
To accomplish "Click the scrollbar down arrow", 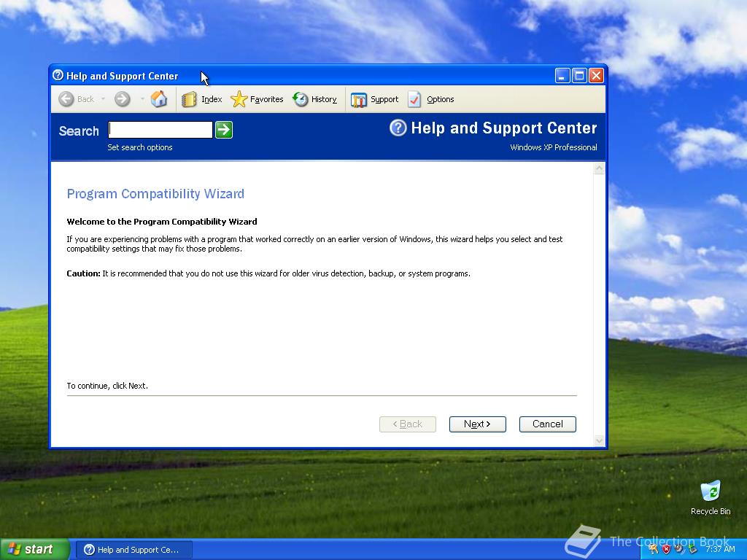I will tap(600, 440).
